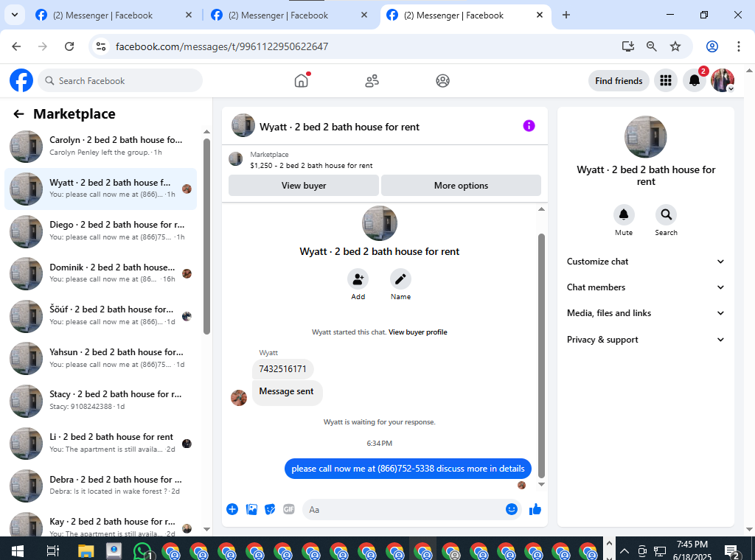Open the Windows notification center icon

(732, 552)
